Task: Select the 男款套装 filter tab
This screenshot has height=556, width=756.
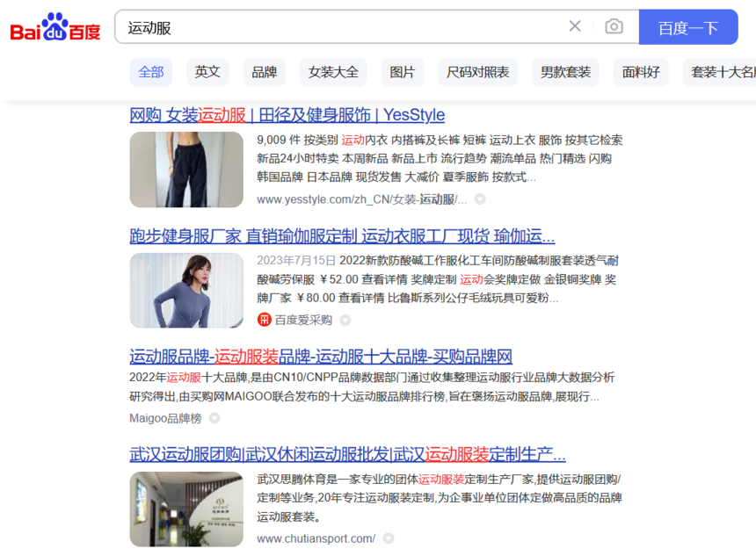Action: pos(565,72)
